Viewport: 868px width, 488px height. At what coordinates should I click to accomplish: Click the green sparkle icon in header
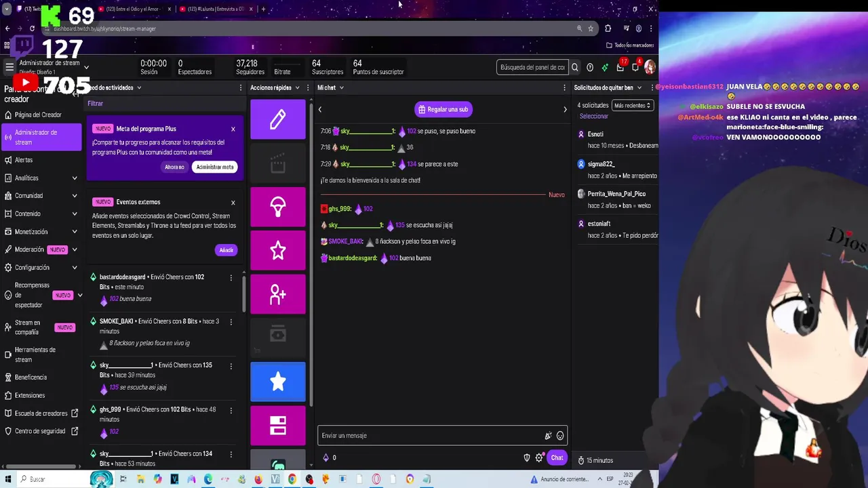[x=605, y=67]
